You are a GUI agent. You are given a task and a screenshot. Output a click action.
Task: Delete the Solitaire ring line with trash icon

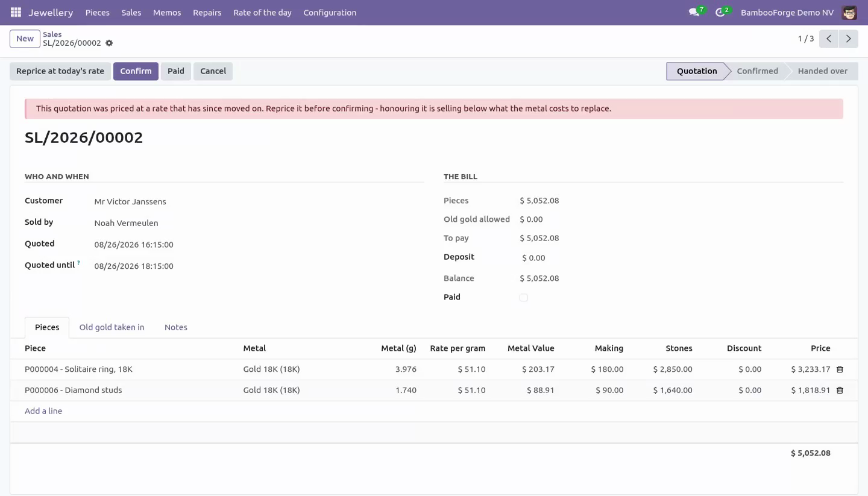click(x=840, y=369)
